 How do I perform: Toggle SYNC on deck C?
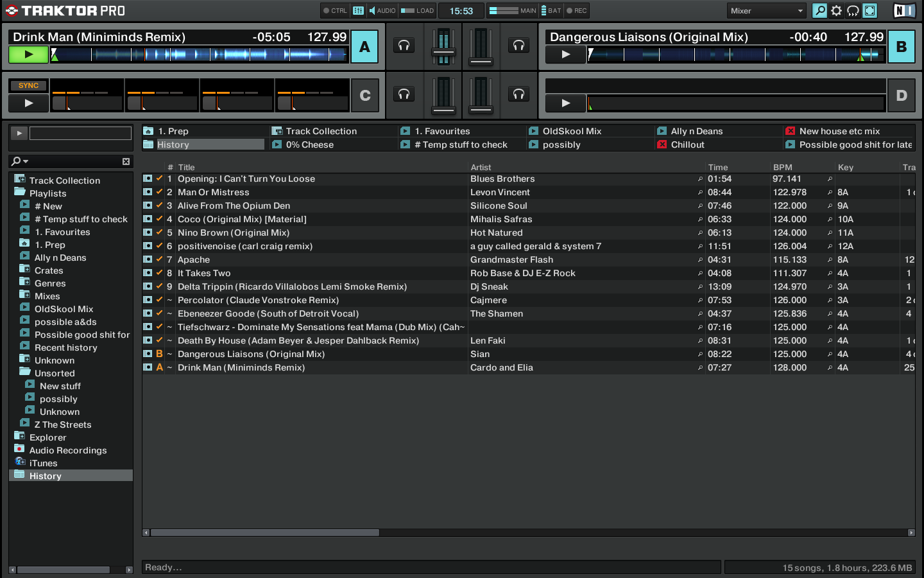click(28, 85)
